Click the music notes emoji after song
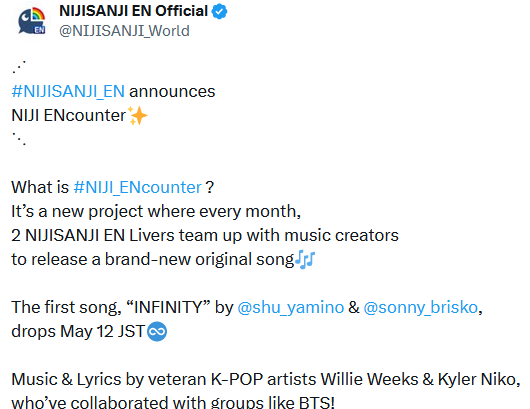Image resolution: width=530 pixels, height=409 pixels. coord(305,260)
